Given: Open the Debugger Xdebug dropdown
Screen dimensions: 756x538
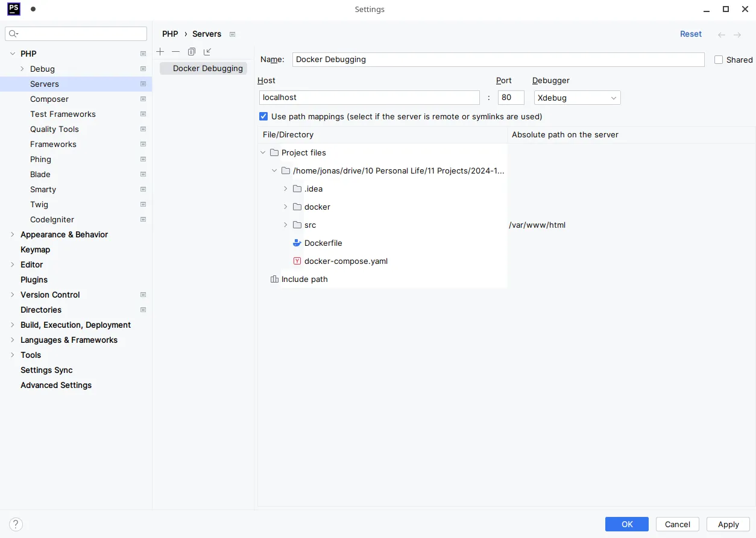Looking at the screenshot, I should pos(577,98).
